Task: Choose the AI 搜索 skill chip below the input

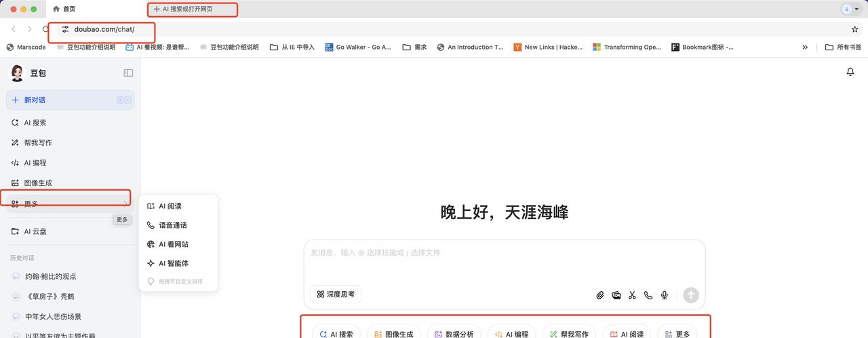Action: [x=336, y=334]
